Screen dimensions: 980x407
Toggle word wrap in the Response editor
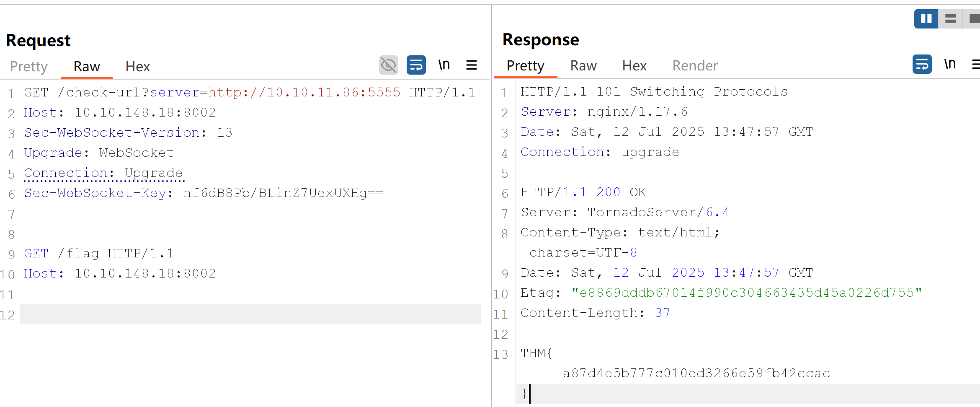[x=922, y=64]
